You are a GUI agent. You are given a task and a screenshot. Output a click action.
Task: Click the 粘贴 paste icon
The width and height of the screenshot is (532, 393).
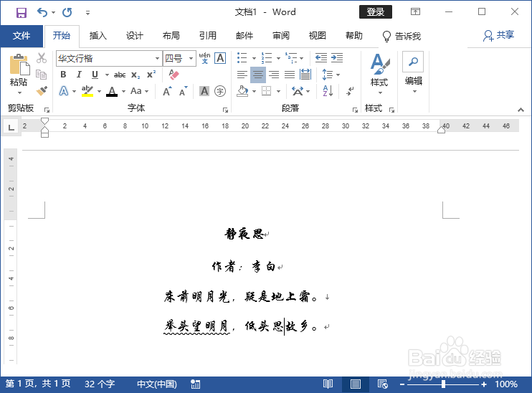[19, 65]
